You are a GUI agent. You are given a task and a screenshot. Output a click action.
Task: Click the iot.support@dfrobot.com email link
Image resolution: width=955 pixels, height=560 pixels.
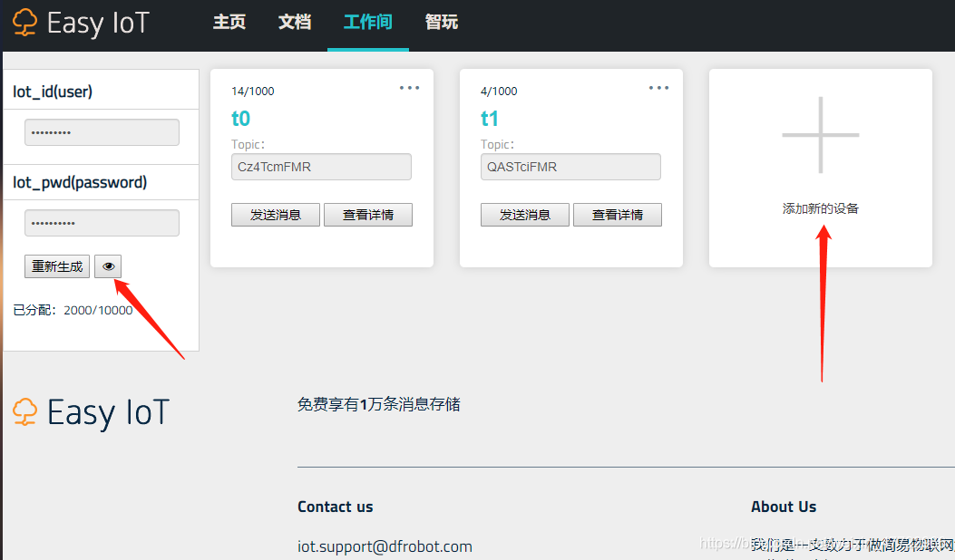coord(385,546)
